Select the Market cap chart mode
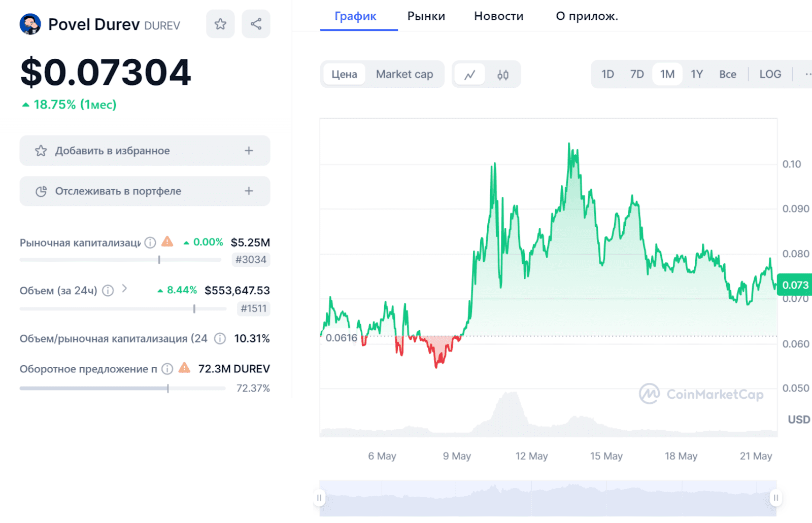Image resolution: width=812 pixels, height=523 pixels. [x=404, y=75]
